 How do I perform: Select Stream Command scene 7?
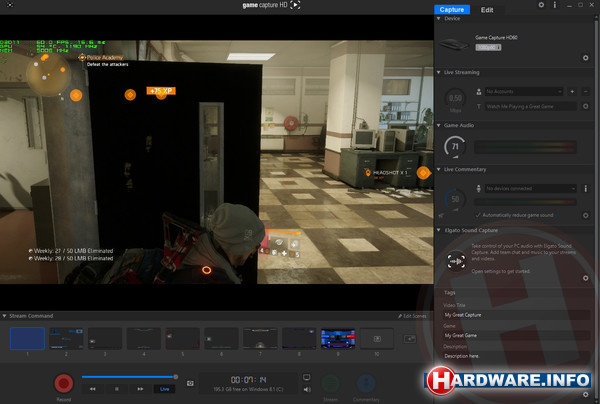[x=260, y=339]
